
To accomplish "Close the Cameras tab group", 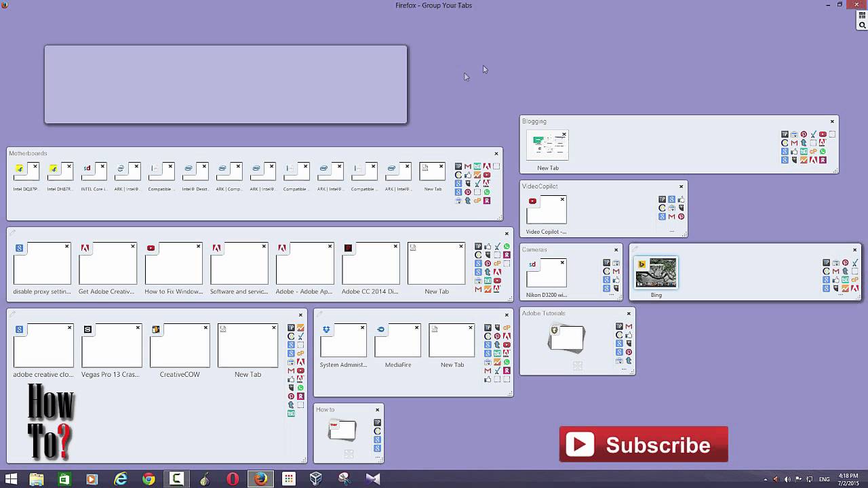I will pyautogui.click(x=616, y=249).
